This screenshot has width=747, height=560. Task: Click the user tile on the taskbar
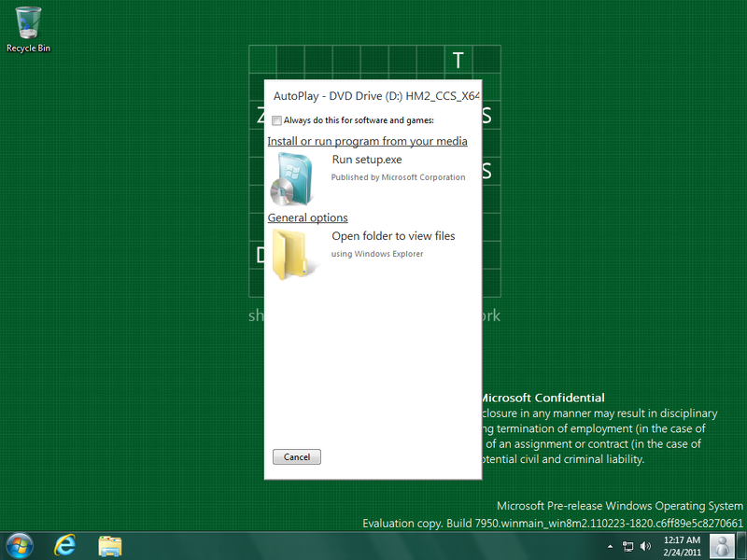coord(722,546)
